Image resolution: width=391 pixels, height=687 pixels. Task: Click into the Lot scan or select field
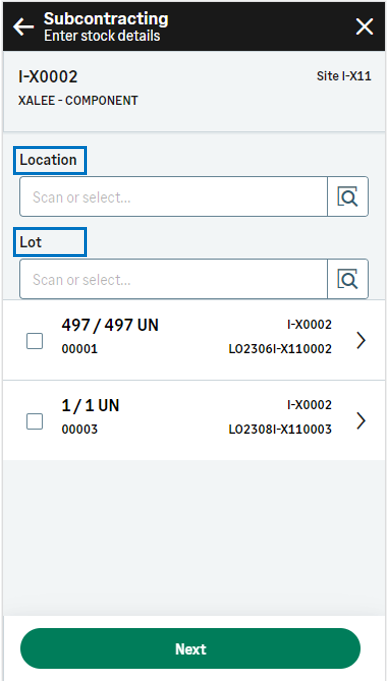(174, 279)
